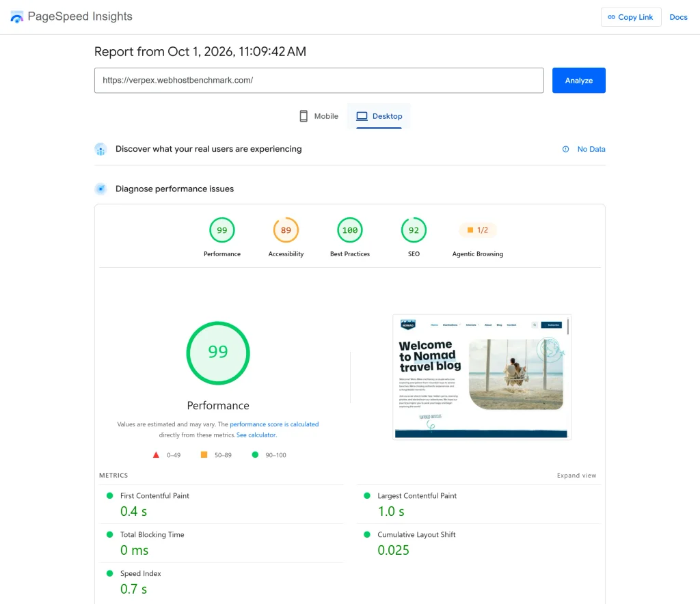This screenshot has width=700, height=604.
Task: Click the PageSpeed Insights logo icon
Action: coord(16,17)
